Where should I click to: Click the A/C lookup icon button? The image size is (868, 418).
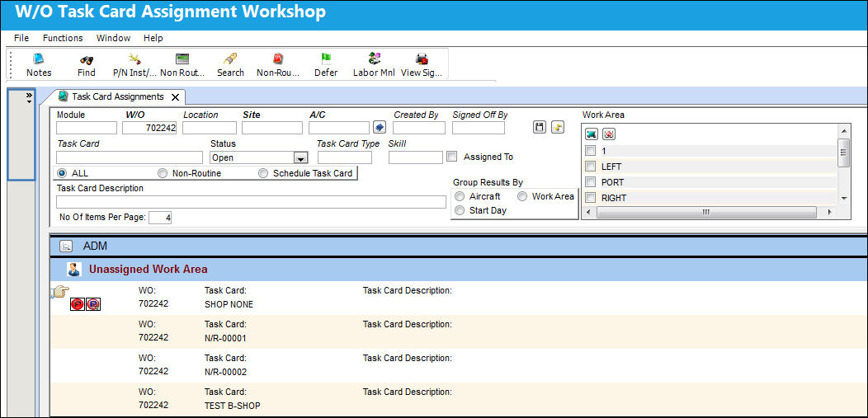coord(380,128)
